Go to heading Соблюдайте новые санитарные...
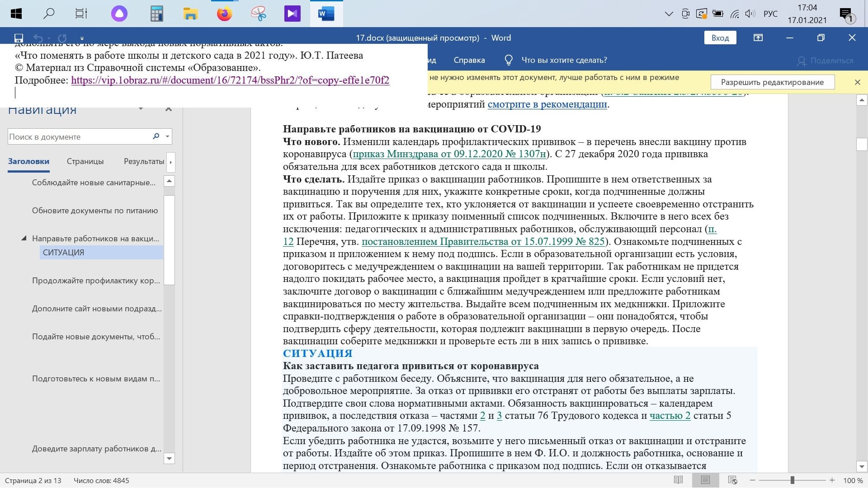 tap(94, 183)
